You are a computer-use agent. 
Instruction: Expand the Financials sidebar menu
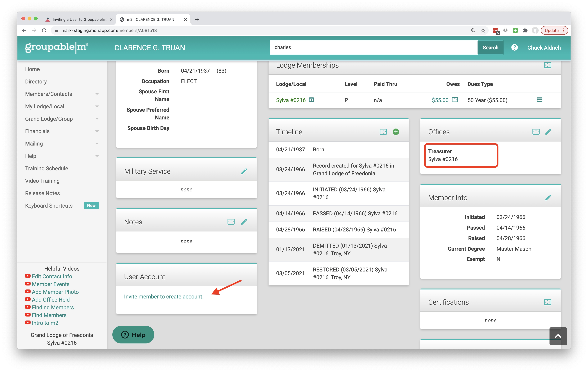(x=62, y=131)
